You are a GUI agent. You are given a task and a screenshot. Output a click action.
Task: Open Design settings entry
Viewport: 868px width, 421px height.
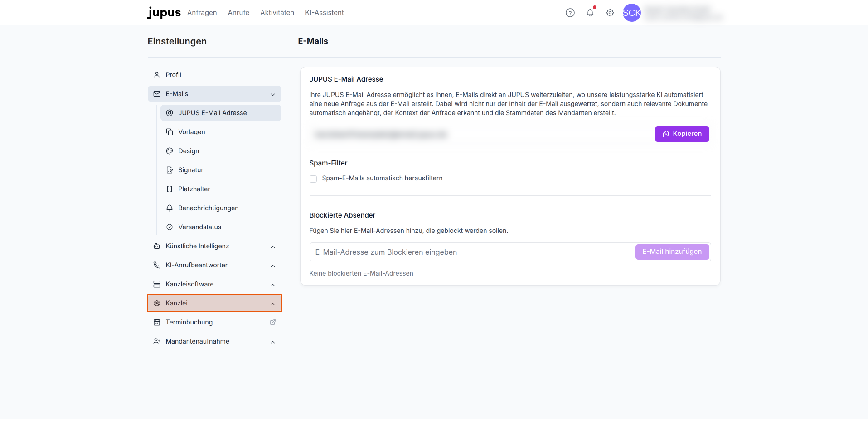point(221,151)
